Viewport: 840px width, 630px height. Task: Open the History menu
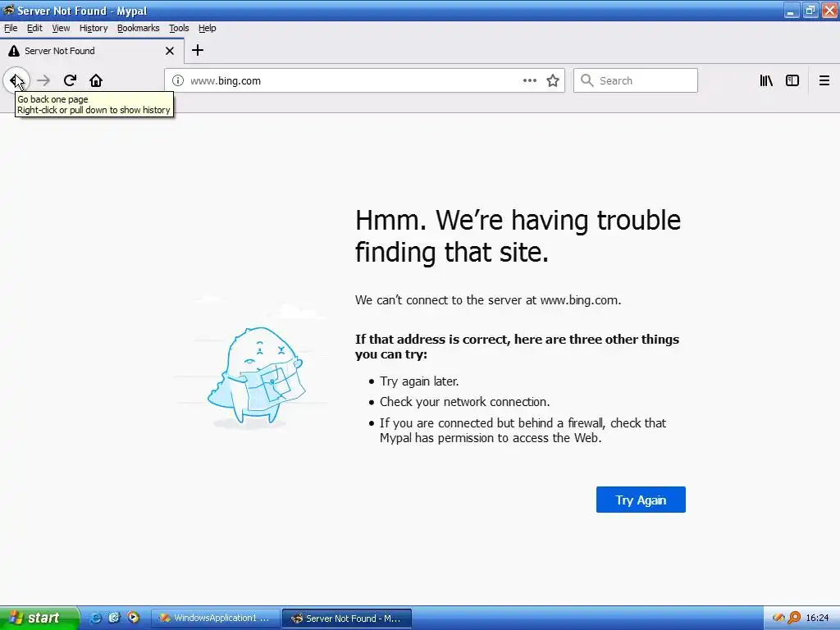pyautogui.click(x=94, y=28)
